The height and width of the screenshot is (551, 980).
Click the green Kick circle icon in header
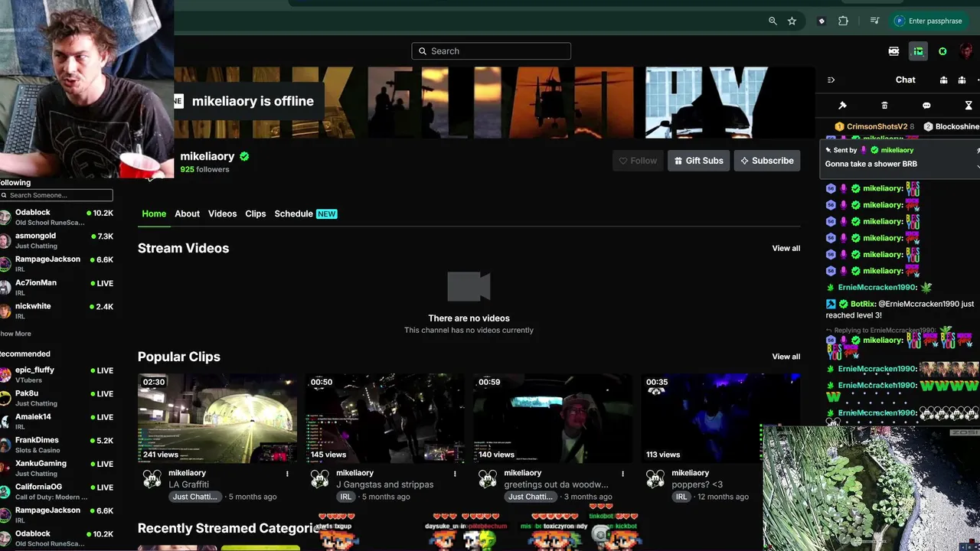click(x=942, y=51)
